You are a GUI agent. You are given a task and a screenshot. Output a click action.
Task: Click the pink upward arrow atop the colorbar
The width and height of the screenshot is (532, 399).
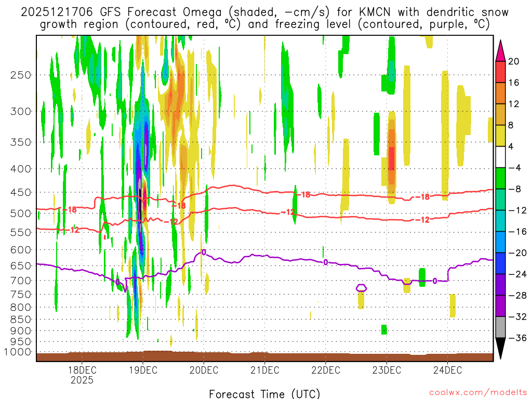coord(501,50)
